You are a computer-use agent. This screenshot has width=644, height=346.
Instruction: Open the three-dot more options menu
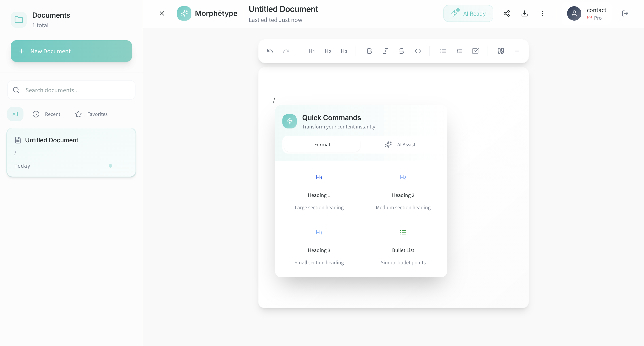click(x=542, y=13)
